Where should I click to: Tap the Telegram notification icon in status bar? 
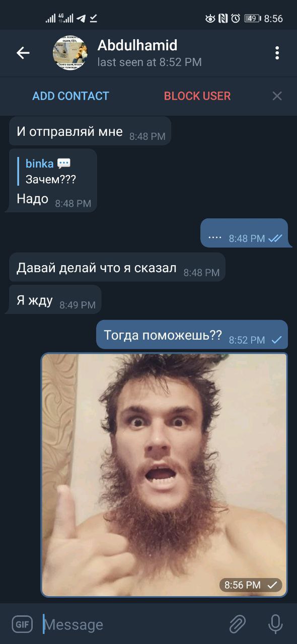click(x=81, y=19)
